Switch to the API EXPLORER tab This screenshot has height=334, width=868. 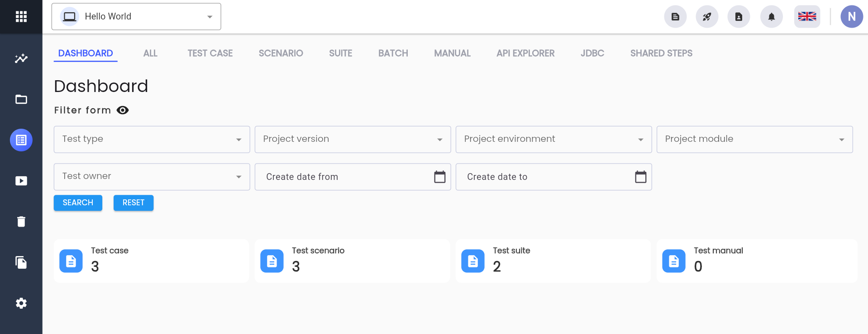(525, 53)
